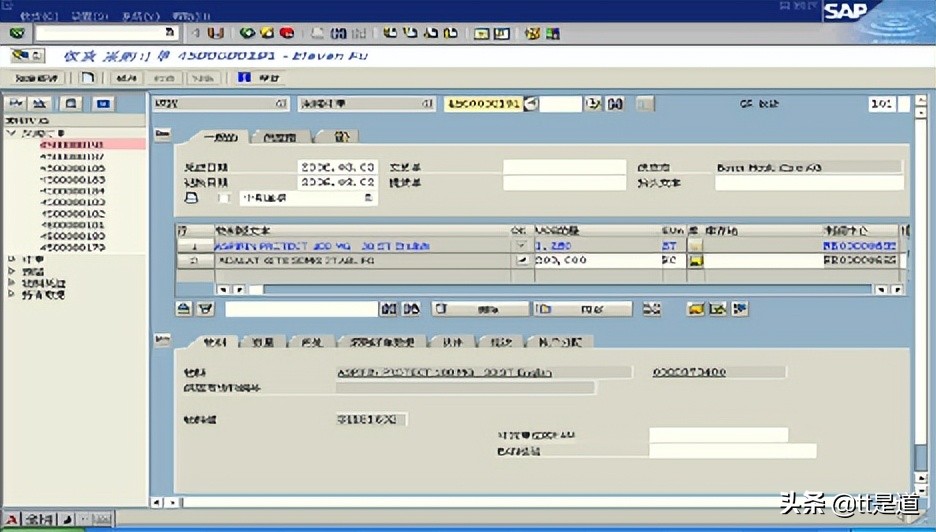Expand the folder just below PO 4500000179
The image size is (936, 532).
click(x=11, y=260)
